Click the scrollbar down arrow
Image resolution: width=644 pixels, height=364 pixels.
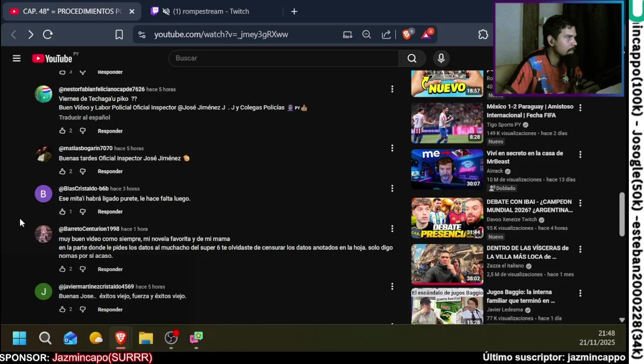click(x=622, y=320)
